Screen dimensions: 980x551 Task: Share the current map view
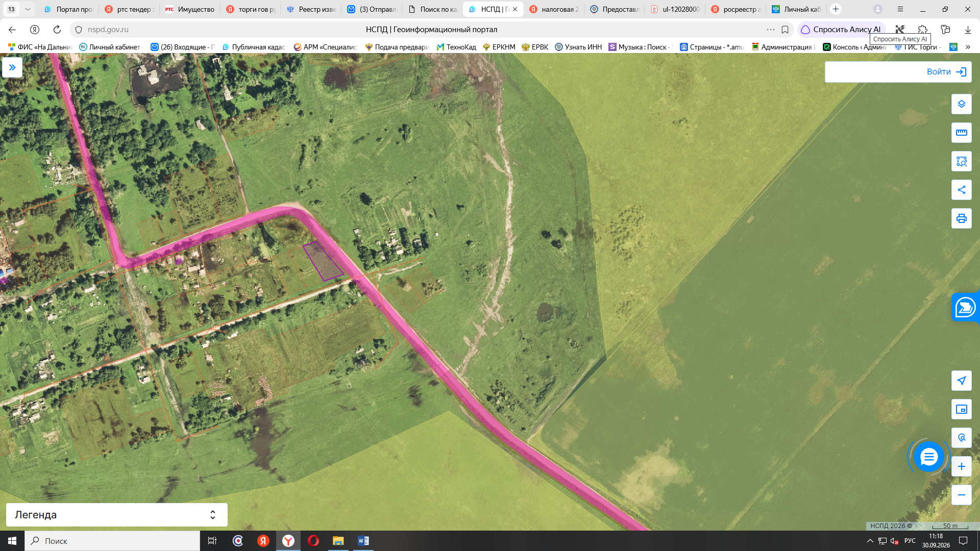pyautogui.click(x=962, y=190)
